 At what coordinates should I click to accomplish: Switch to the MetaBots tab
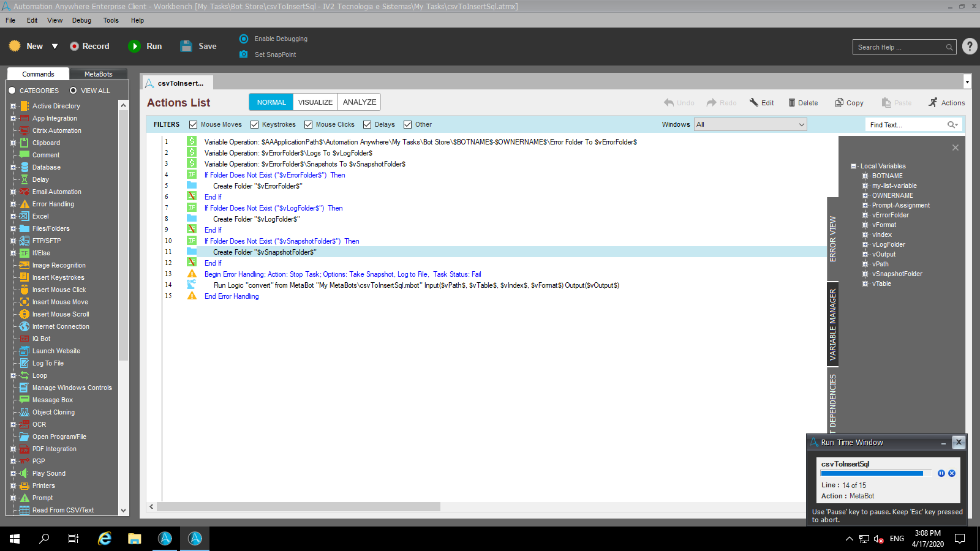coord(98,74)
